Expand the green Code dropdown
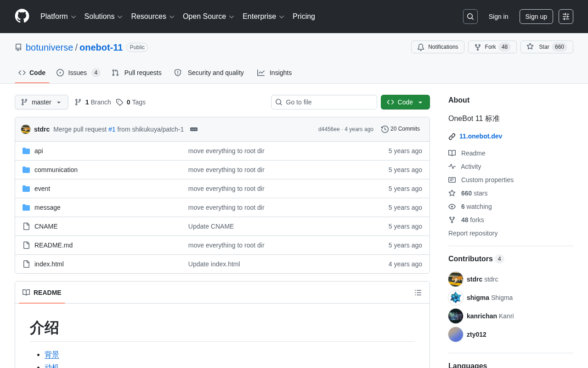588x368 pixels. click(405, 102)
